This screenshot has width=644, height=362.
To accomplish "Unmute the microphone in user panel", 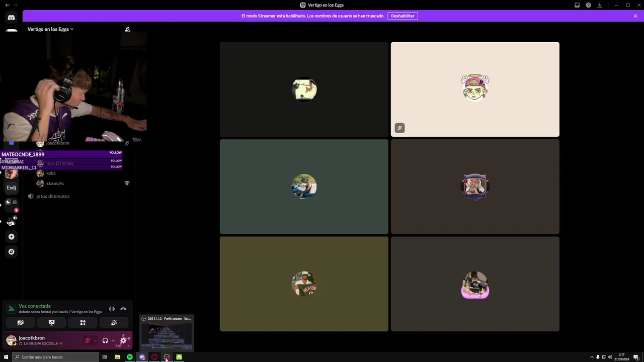I will pos(87,340).
